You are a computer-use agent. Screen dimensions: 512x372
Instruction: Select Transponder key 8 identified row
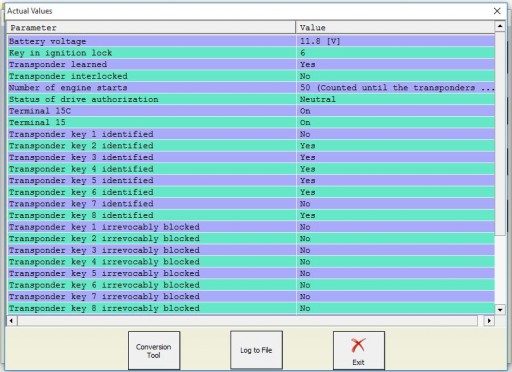pos(251,215)
